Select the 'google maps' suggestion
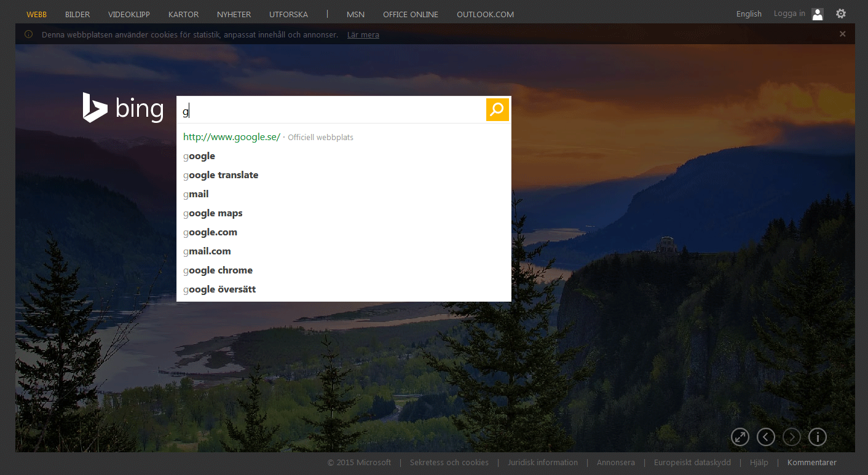 pyautogui.click(x=344, y=213)
